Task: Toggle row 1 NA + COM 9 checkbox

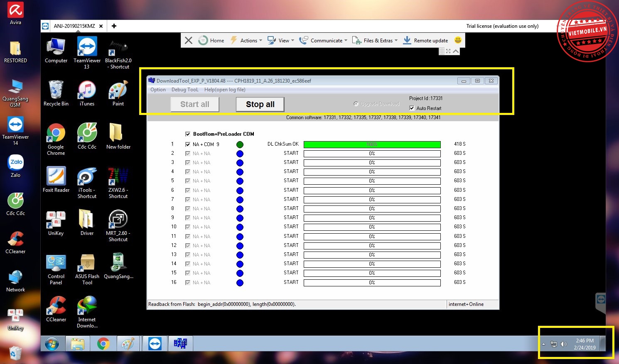Action: click(x=188, y=144)
